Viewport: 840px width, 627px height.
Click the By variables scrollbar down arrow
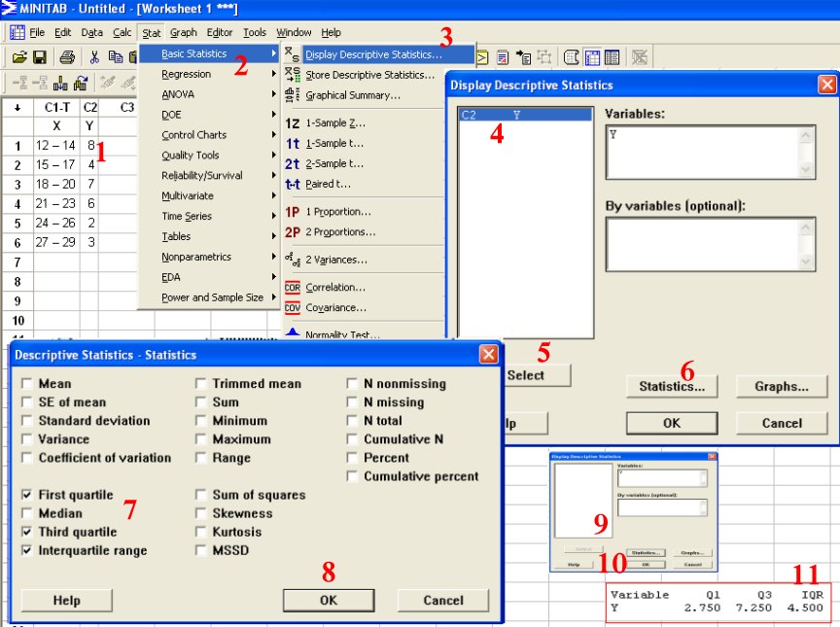pos(805,261)
